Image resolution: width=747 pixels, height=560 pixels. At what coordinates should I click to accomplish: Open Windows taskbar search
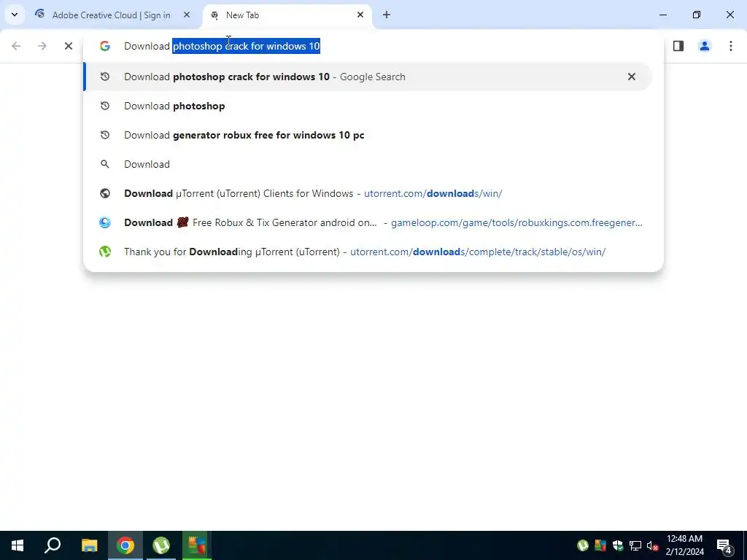coord(53,545)
